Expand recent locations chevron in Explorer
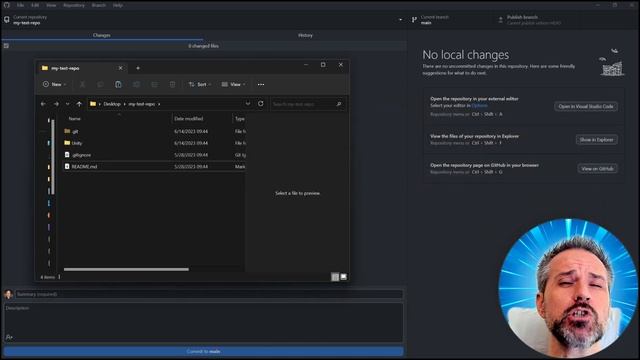 (x=67, y=104)
